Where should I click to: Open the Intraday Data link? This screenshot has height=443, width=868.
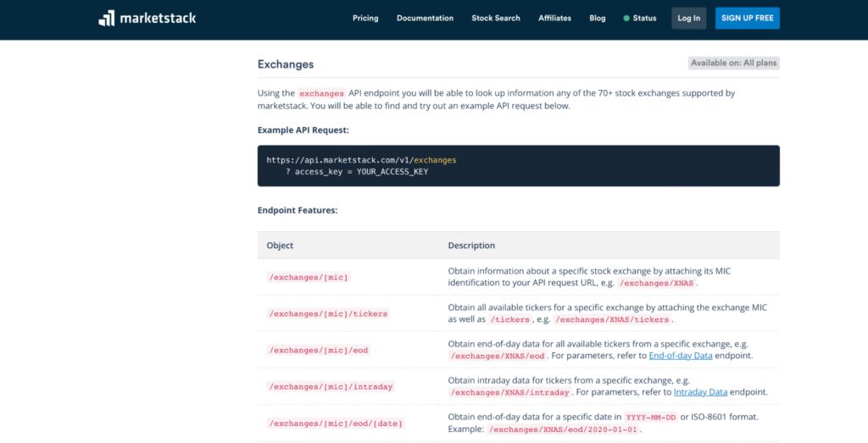700,392
